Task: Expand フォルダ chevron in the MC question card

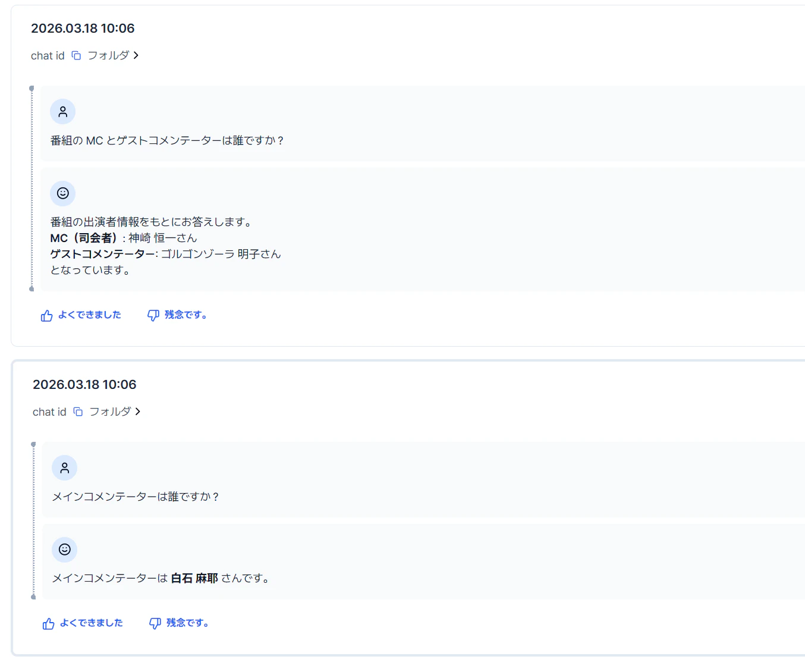Action: pyautogui.click(x=136, y=55)
